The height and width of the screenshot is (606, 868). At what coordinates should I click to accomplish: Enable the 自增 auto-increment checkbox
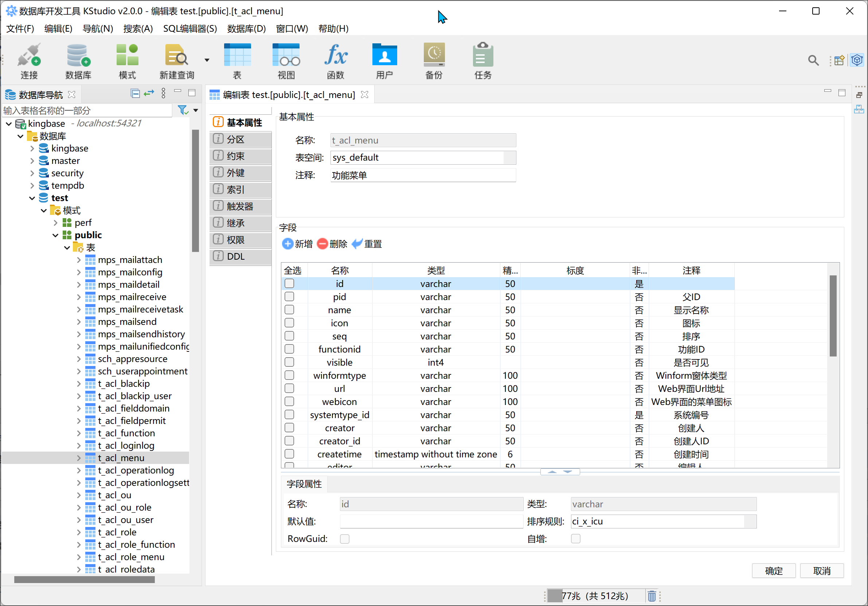coord(575,539)
